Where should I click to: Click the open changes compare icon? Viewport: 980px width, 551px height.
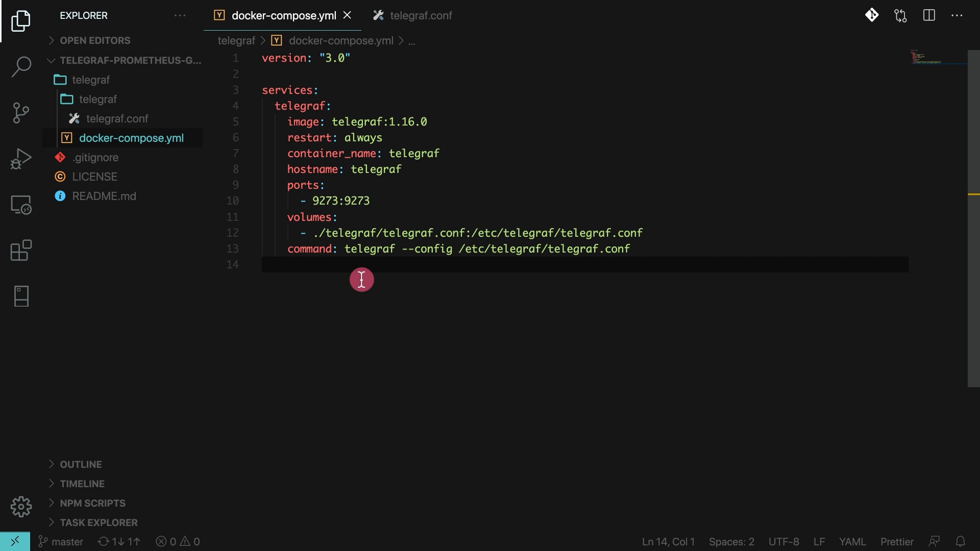tap(900, 15)
